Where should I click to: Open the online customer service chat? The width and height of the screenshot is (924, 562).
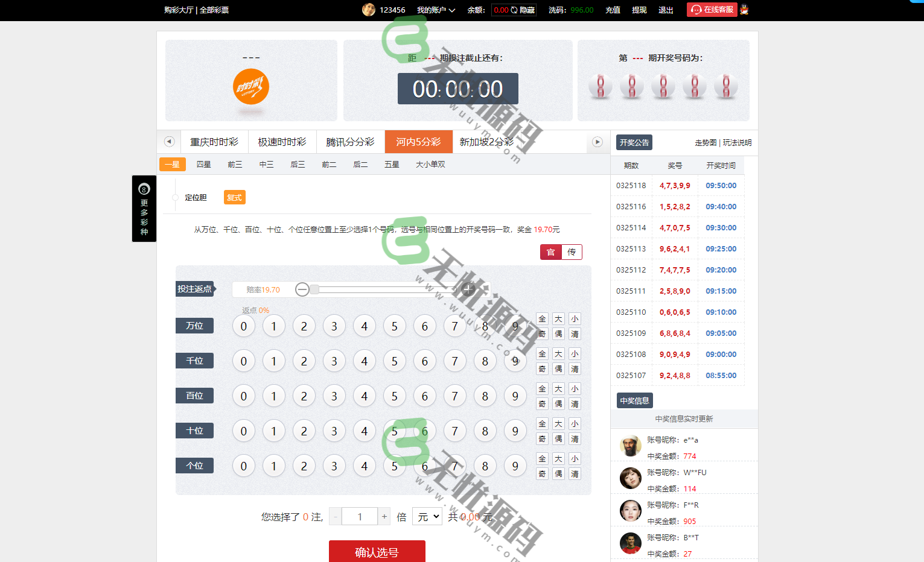[712, 10]
